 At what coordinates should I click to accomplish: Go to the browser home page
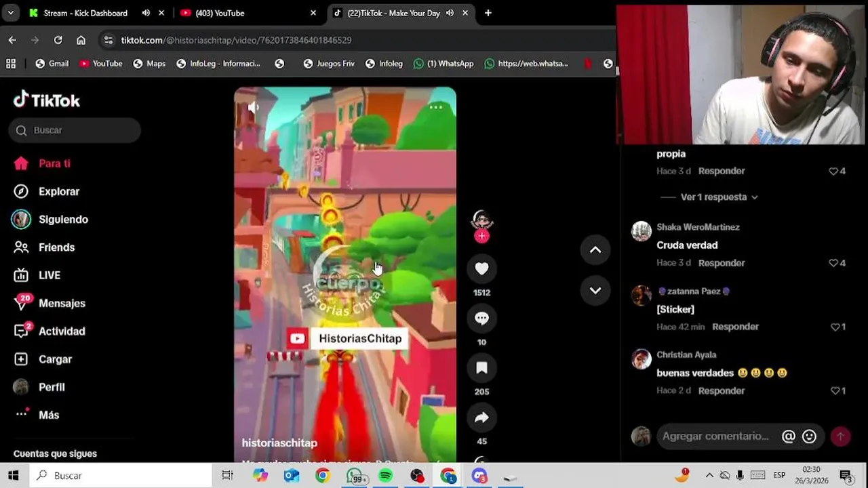[x=81, y=40]
